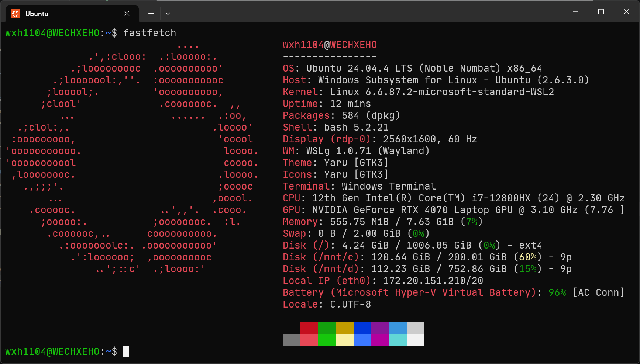
Task: Close the Windows Terminal window
Action: tap(626, 12)
